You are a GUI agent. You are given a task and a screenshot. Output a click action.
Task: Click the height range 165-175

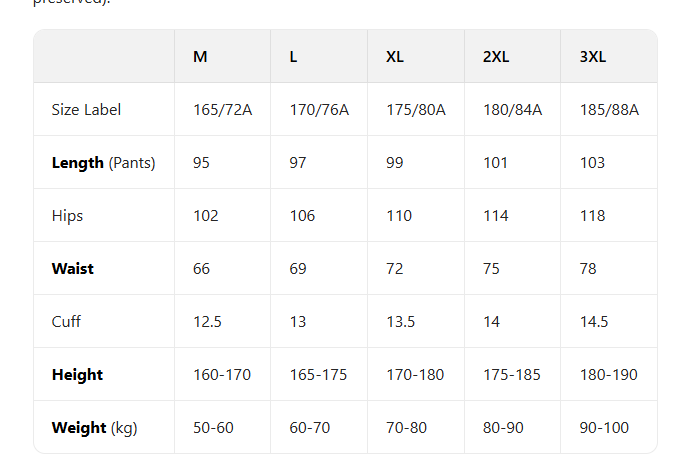[319, 375]
